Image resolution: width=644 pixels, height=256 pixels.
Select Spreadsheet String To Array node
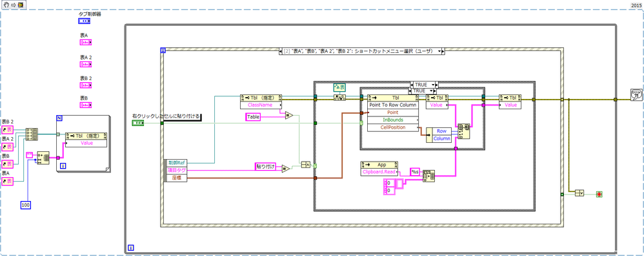point(428,176)
